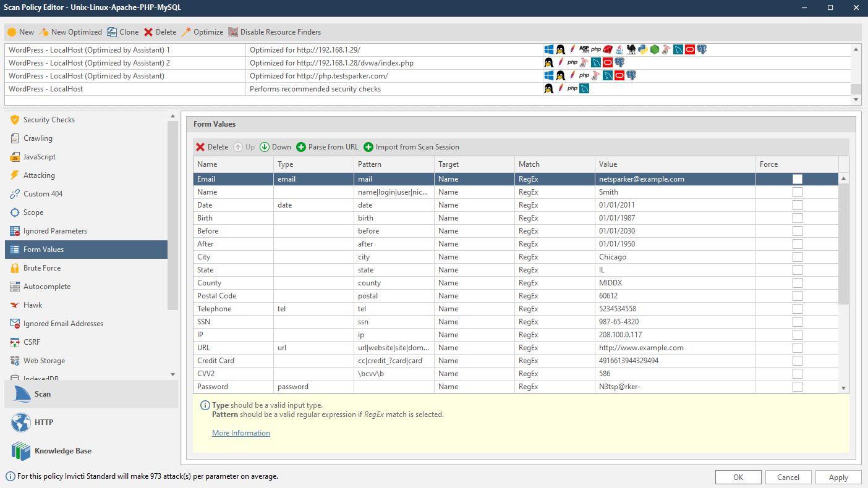Open the Knowledge Base category tab

coord(91,451)
